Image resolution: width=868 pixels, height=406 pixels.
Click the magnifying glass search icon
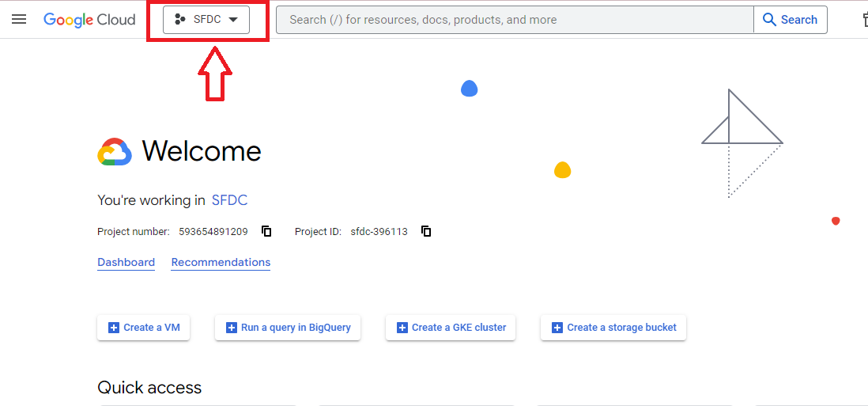click(769, 19)
